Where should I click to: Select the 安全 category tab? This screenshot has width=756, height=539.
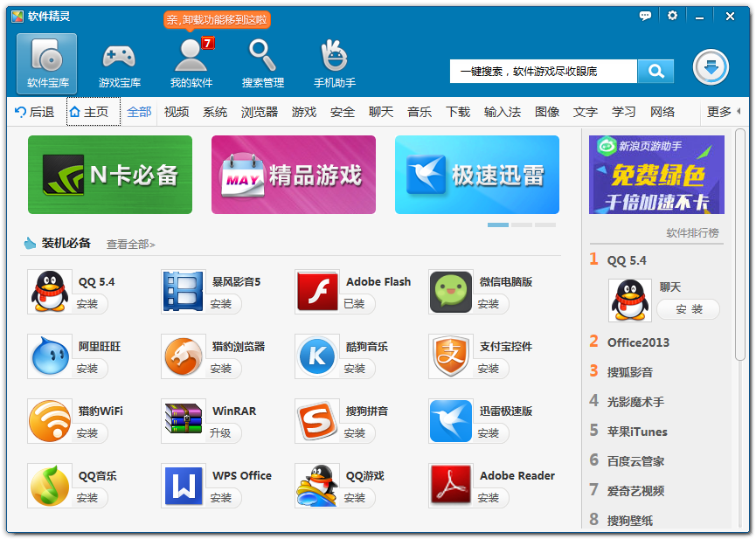coord(343,112)
